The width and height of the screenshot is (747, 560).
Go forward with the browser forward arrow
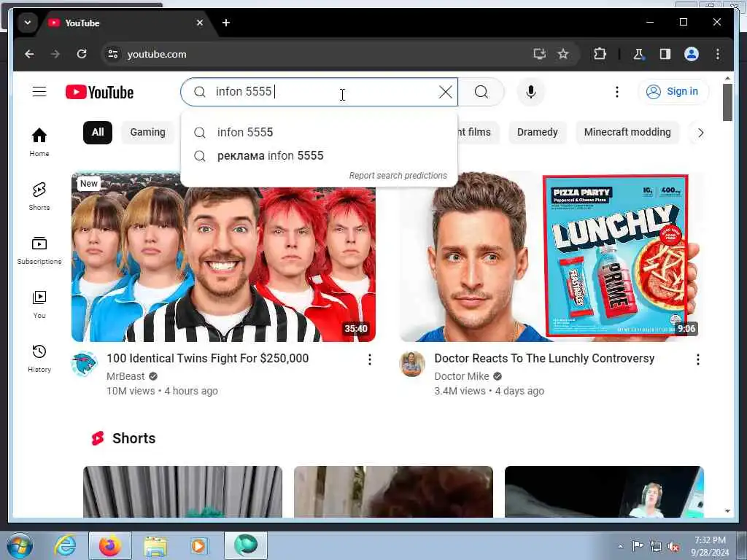[x=55, y=54]
